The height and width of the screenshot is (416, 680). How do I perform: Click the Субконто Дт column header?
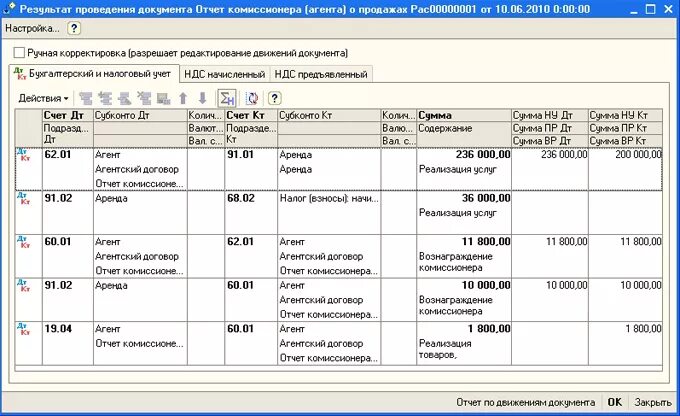click(140, 115)
